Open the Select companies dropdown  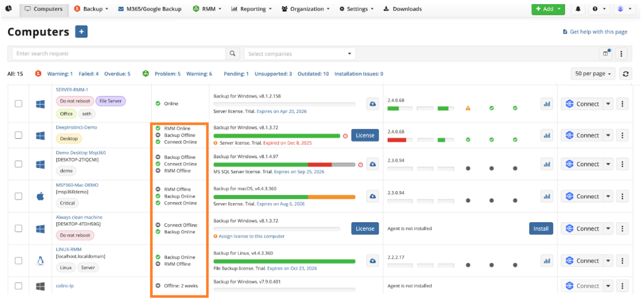[300, 54]
